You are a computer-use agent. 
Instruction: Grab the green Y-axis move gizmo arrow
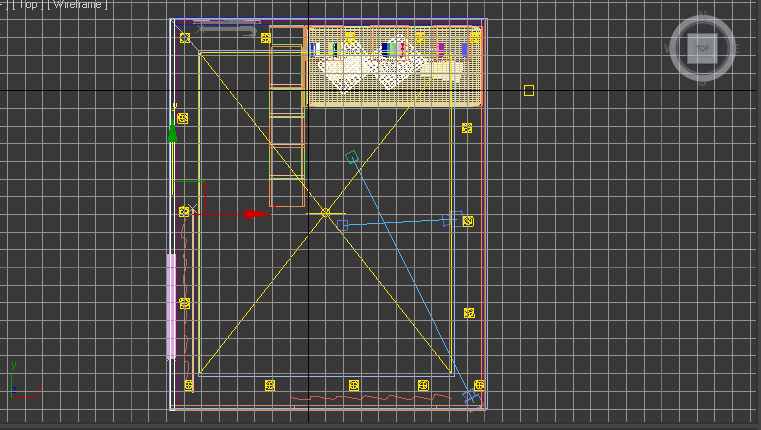[172, 133]
